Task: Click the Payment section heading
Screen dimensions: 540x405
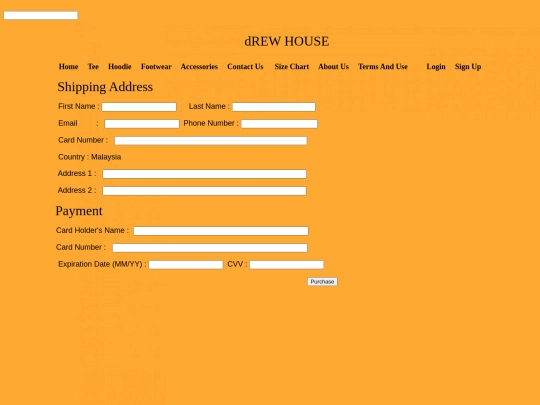Action: click(79, 211)
